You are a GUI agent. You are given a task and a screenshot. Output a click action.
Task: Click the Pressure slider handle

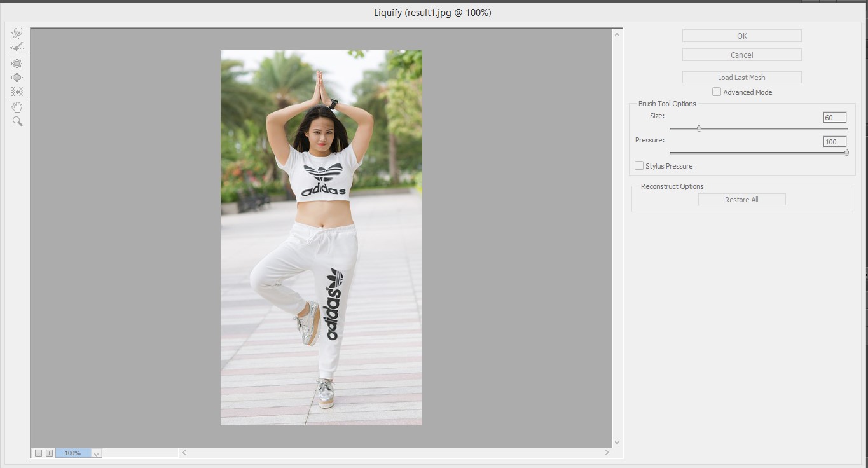pyautogui.click(x=846, y=152)
